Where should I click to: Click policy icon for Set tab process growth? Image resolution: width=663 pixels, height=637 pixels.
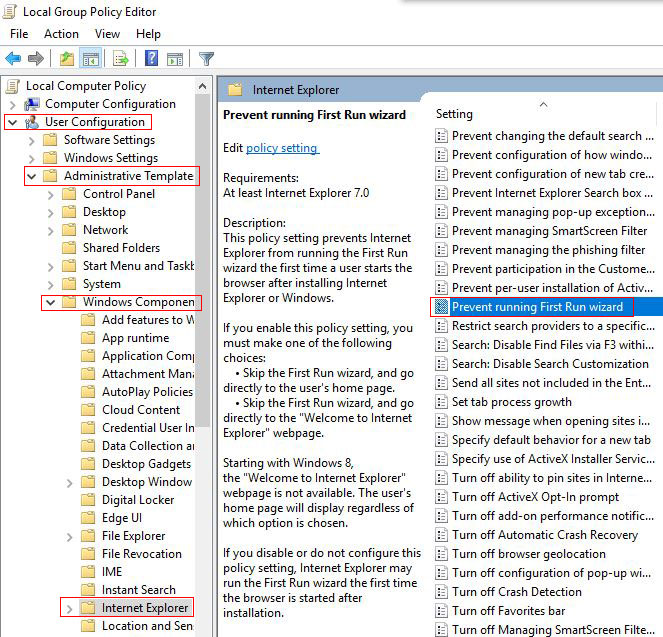click(441, 402)
